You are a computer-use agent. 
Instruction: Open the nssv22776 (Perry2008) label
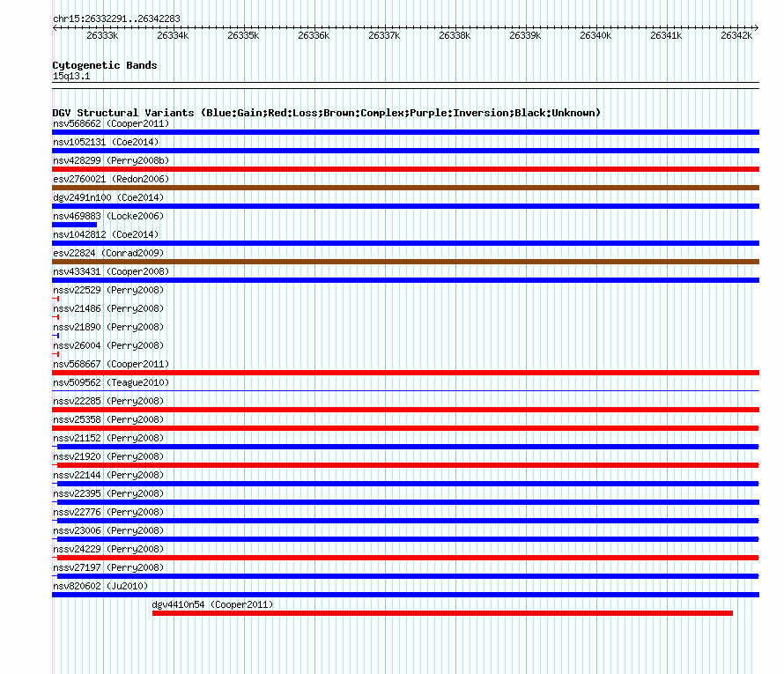coord(108,512)
